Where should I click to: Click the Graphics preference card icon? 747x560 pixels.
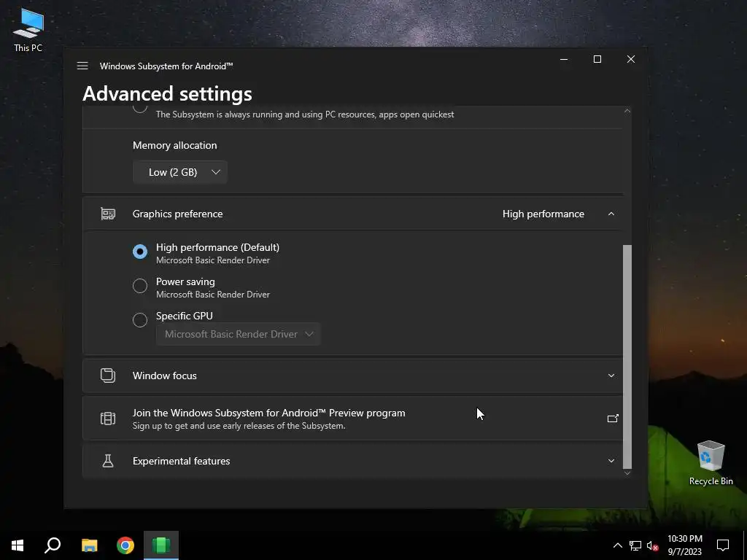[108, 214]
